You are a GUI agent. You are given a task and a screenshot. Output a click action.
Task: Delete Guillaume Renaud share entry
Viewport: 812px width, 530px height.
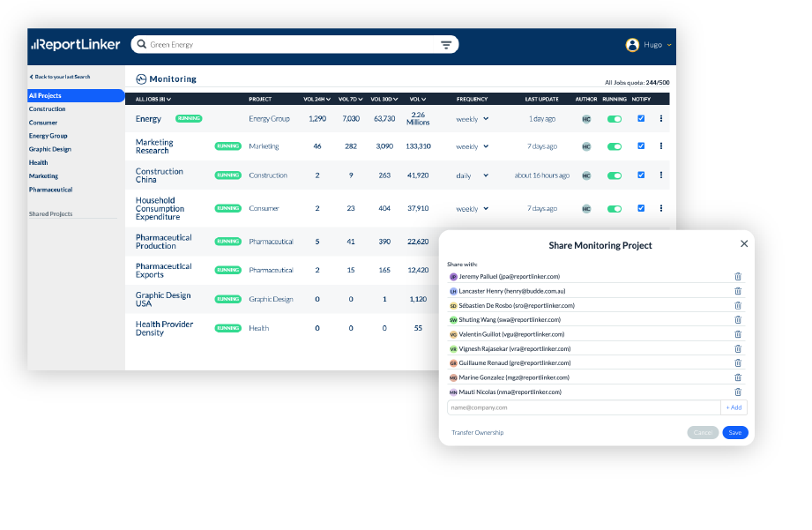(x=738, y=363)
